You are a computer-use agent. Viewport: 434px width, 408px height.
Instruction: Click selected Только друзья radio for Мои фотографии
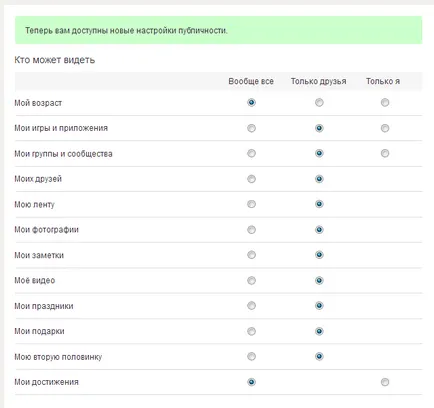(319, 230)
